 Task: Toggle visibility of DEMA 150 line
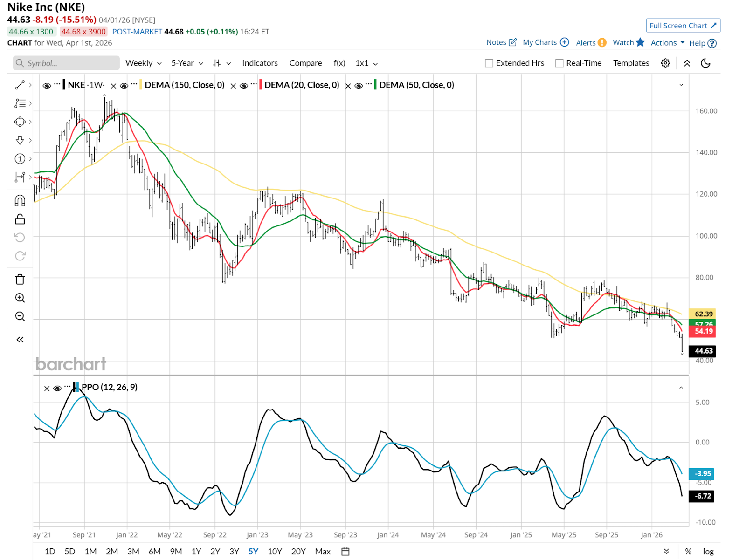[124, 86]
